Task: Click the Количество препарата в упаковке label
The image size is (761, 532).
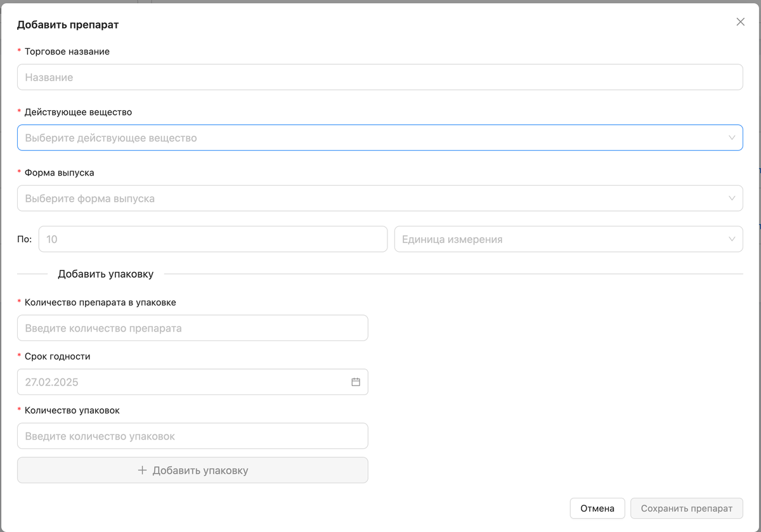Action: pyautogui.click(x=100, y=302)
